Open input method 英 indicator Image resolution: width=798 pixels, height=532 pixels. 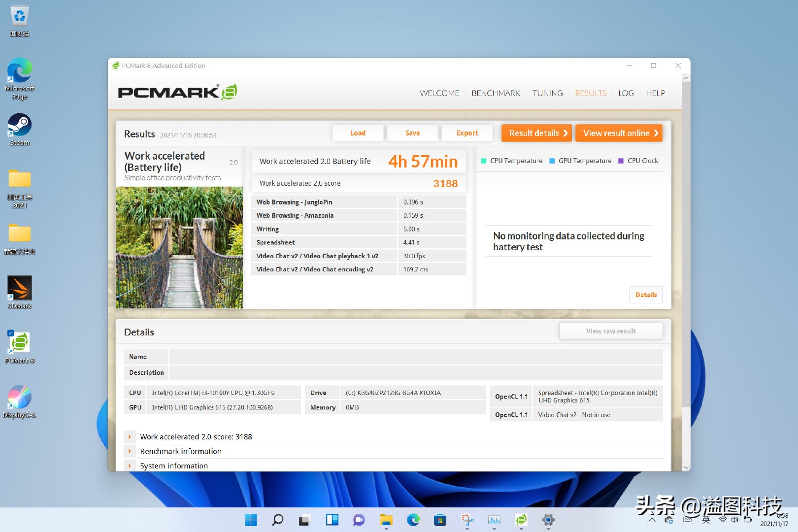706,520
